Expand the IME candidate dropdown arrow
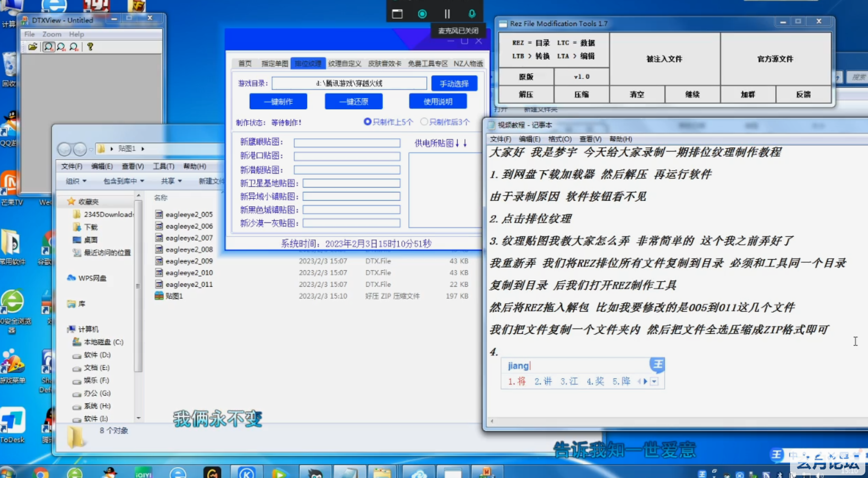 coord(654,382)
